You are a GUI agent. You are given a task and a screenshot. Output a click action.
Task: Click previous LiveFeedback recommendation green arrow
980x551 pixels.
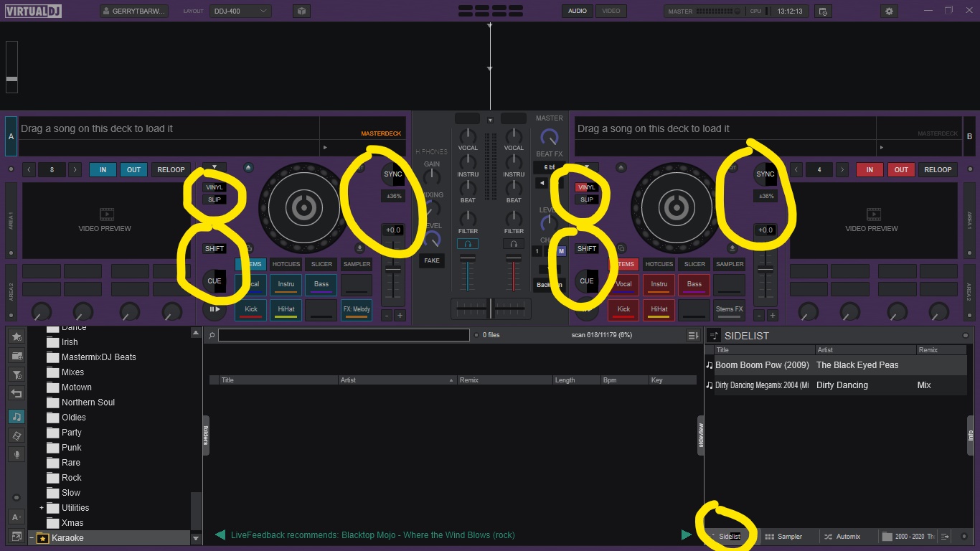pyautogui.click(x=220, y=534)
